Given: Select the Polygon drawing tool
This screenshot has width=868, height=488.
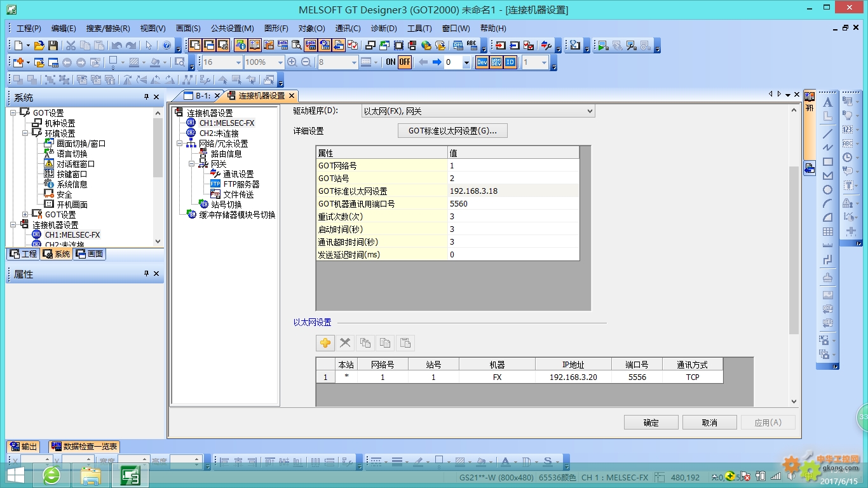Looking at the screenshot, I should (x=827, y=176).
